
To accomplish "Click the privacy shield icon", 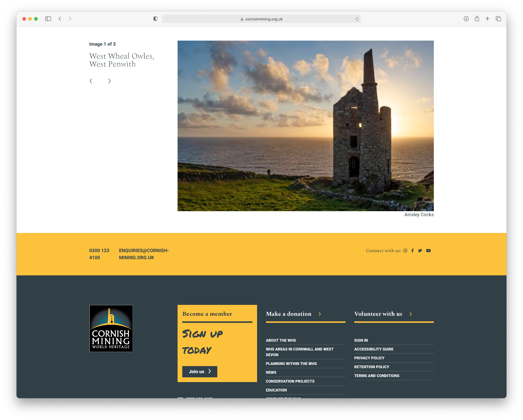I will click(x=155, y=19).
